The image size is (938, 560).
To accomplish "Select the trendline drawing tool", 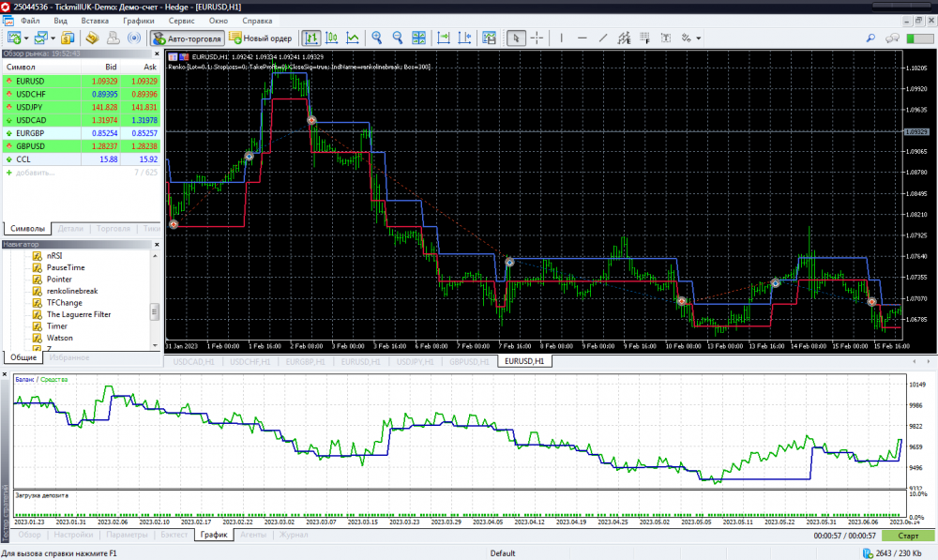I will point(603,38).
